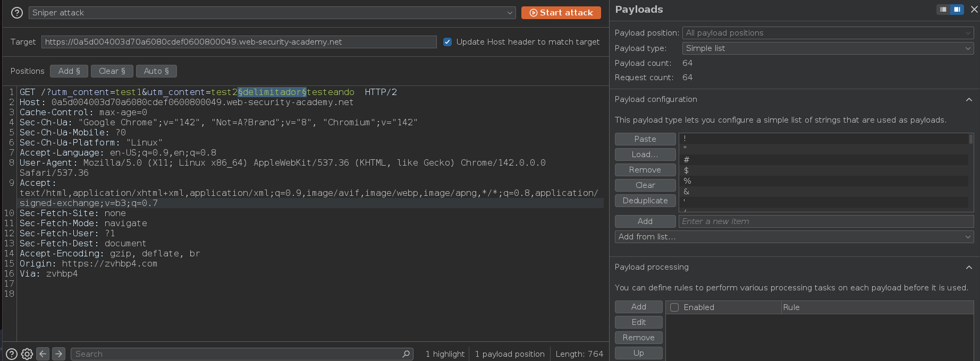Open the Add from list dropdown
This screenshot has height=361, width=980.
[794, 237]
